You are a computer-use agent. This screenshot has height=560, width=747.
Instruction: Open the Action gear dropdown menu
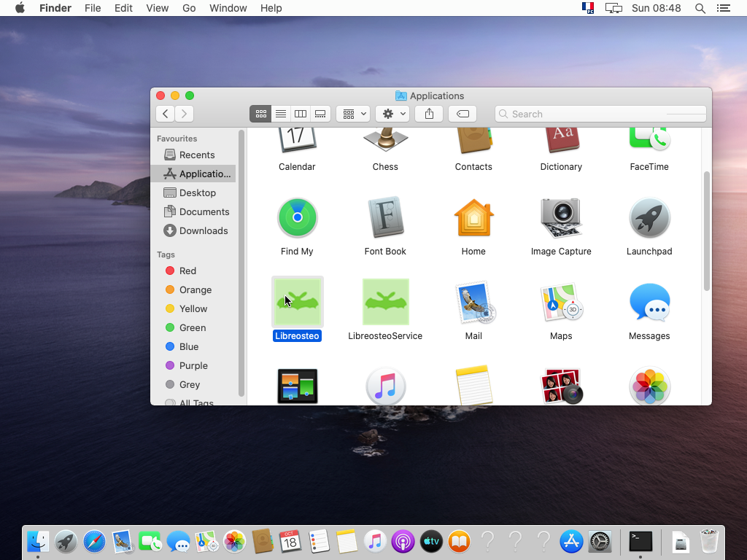tap(392, 114)
